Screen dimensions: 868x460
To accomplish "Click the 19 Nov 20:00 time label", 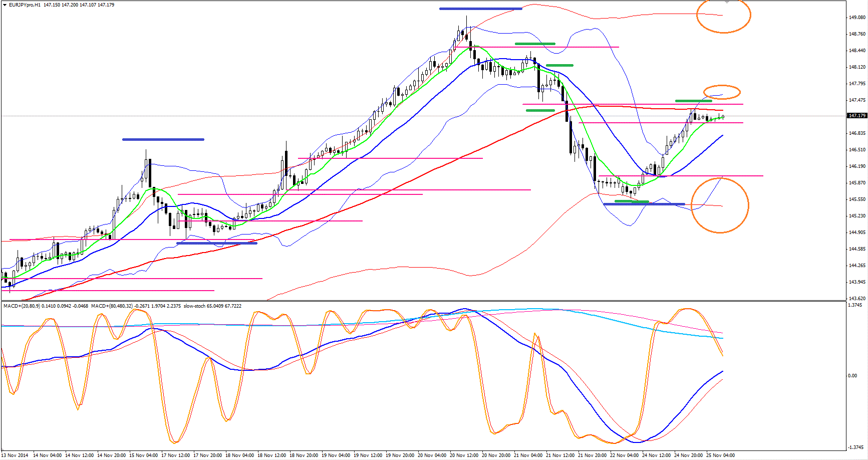I will click(x=400, y=455).
